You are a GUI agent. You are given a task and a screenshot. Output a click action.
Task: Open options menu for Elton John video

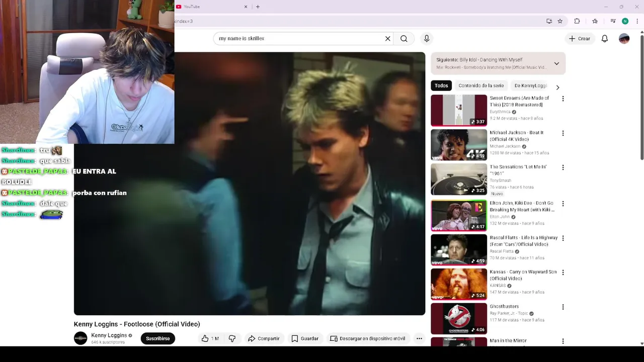(563, 204)
